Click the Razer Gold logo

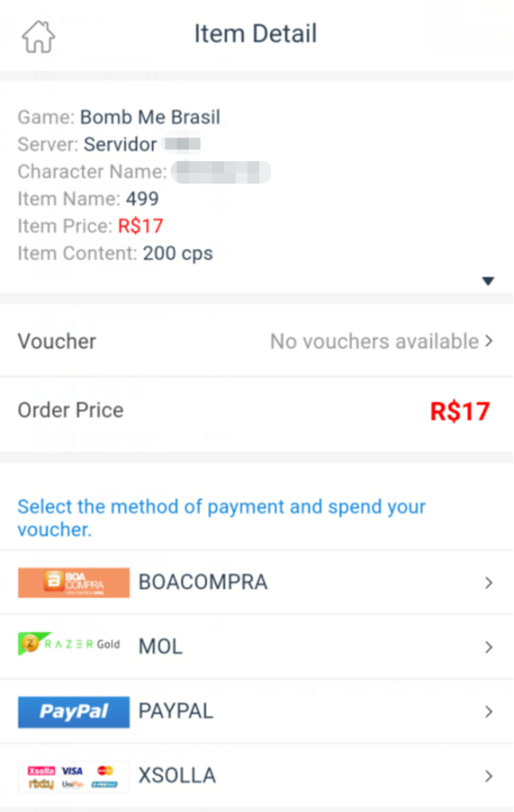69,645
